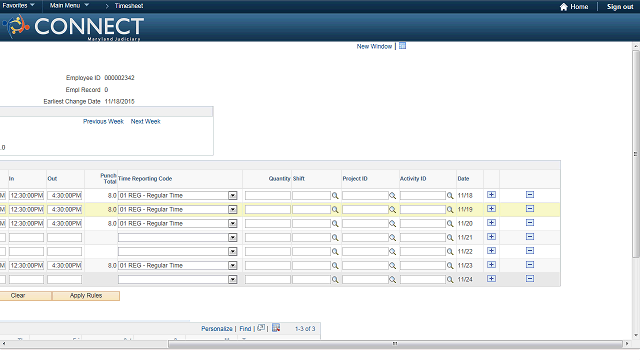
Task: Click the scroll right arrow
Action: [627, 344]
